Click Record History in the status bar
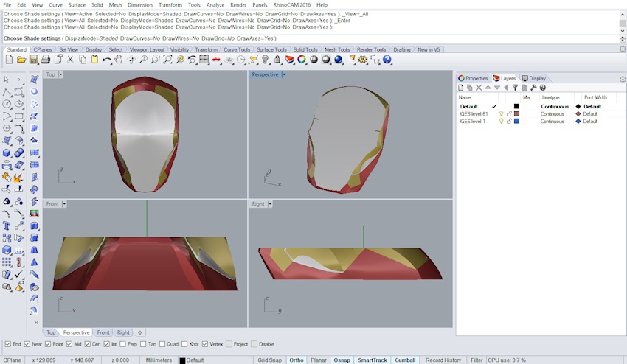This screenshot has height=364, width=627. [443, 360]
